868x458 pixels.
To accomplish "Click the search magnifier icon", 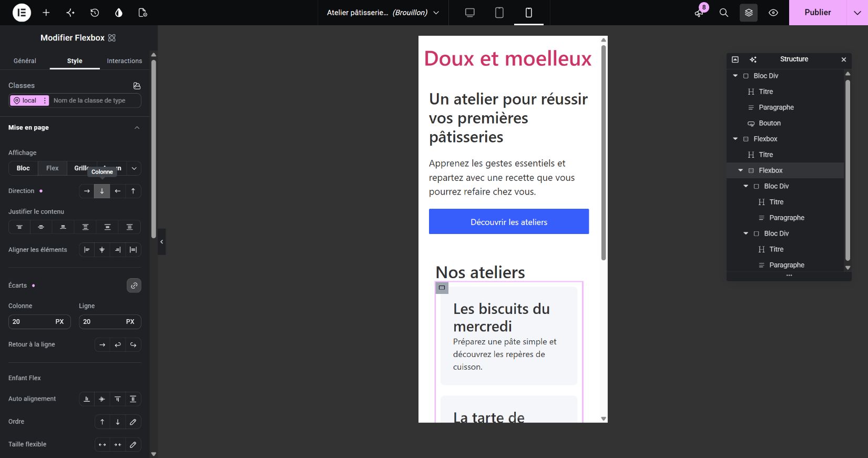I will pyautogui.click(x=724, y=13).
